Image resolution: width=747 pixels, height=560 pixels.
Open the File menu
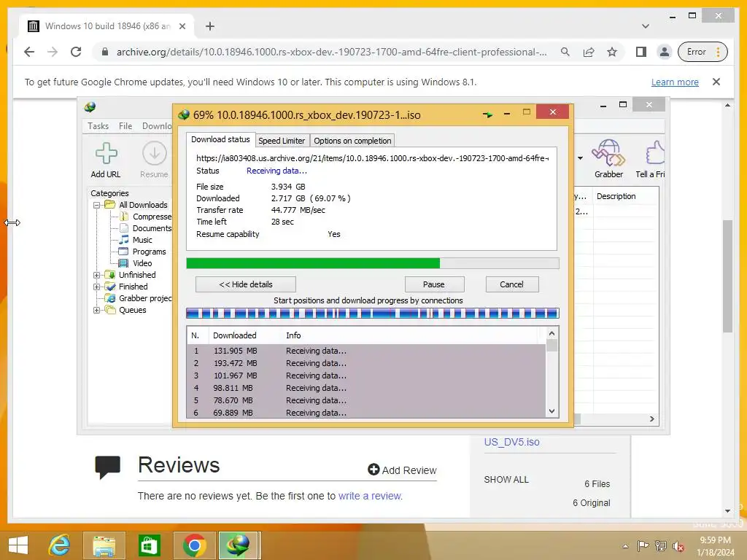tap(125, 125)
